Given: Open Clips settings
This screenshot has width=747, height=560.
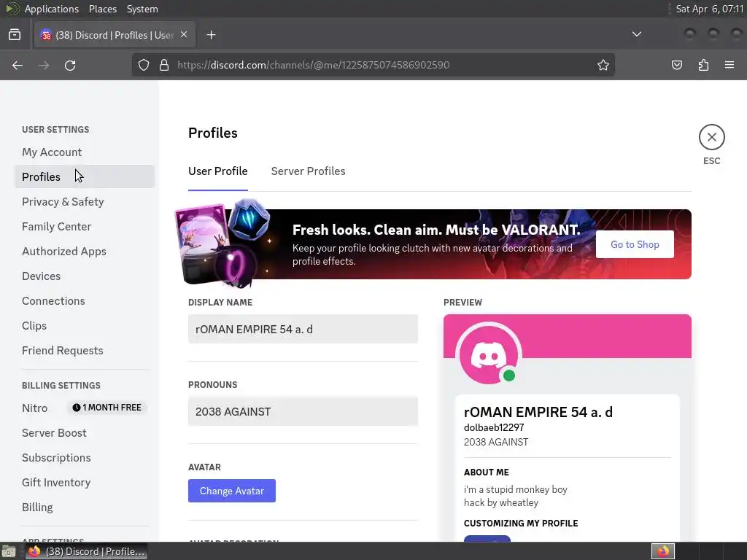Looking at the screenshot, I should pos(85,325).
